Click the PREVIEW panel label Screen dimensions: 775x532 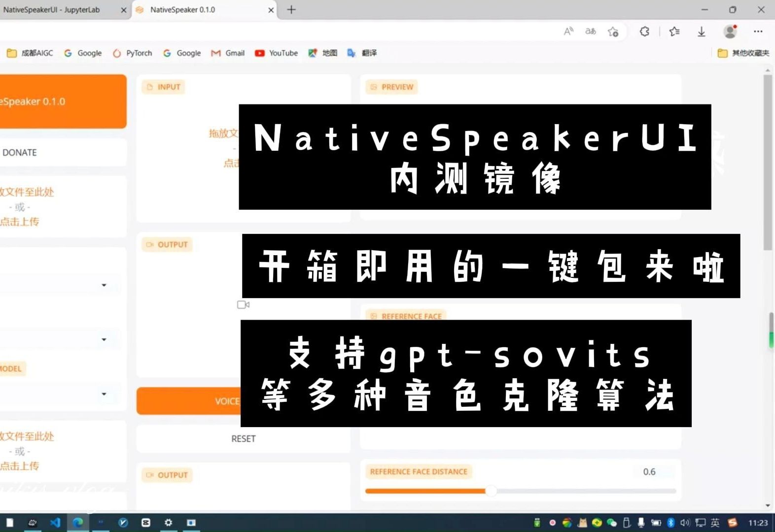pos(392,87)
